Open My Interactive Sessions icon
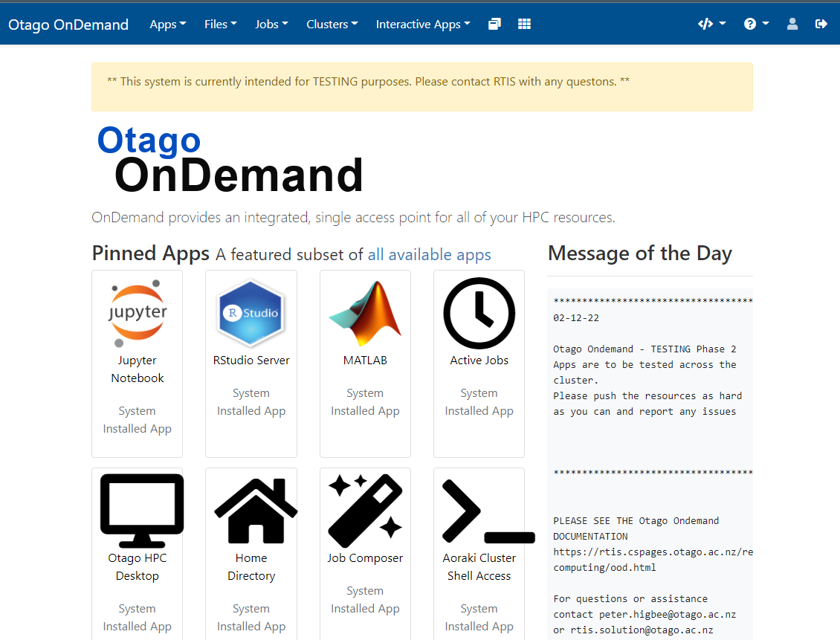The image size is (840, 640). coord(494,23)
